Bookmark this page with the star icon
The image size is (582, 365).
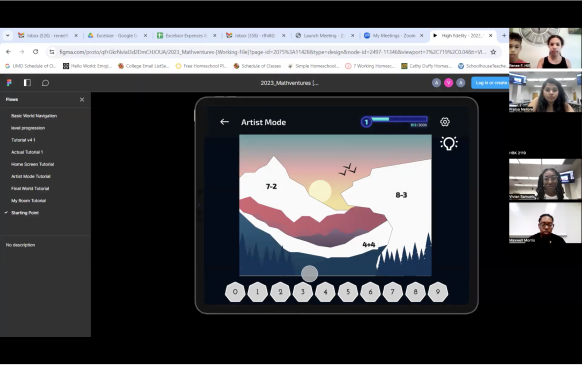(x=493, y=52)
